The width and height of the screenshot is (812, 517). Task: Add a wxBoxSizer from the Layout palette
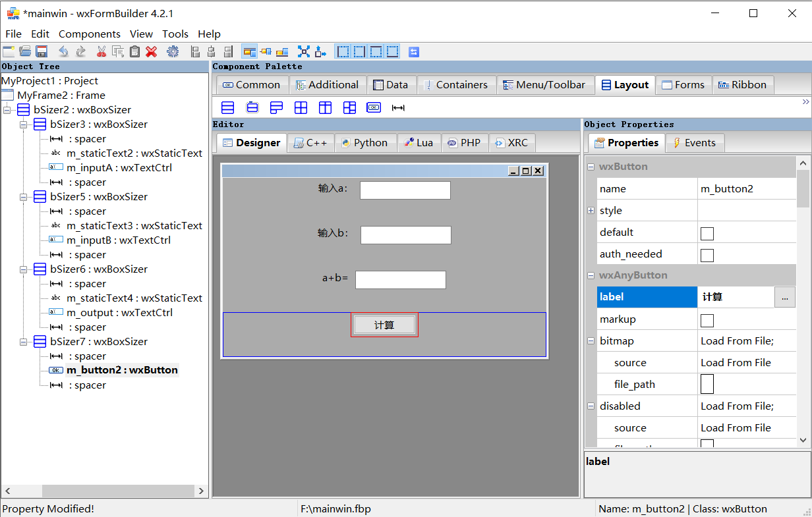(227, 107)
